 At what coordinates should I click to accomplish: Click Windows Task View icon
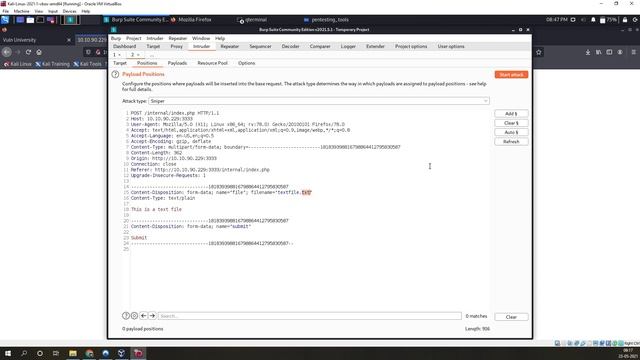56,353
